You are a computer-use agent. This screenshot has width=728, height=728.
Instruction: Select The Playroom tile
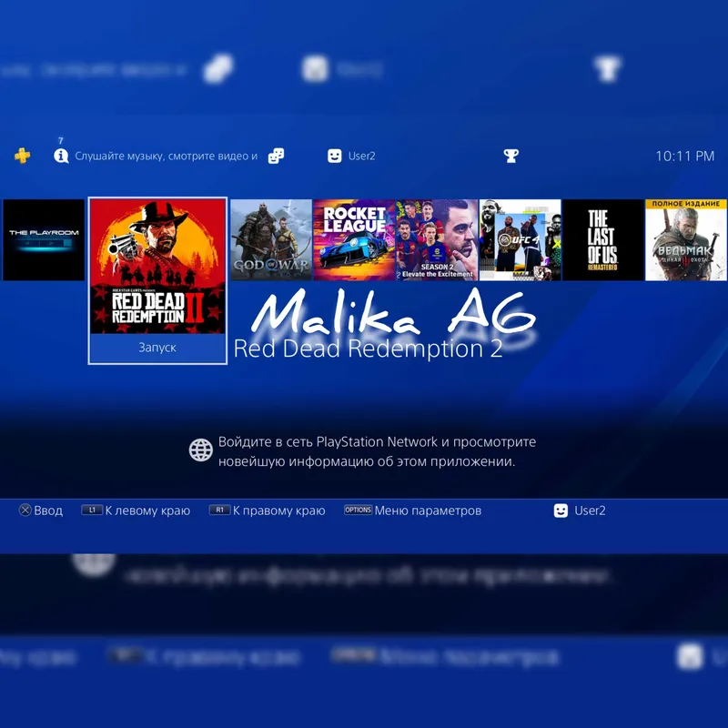click(44, 240)
